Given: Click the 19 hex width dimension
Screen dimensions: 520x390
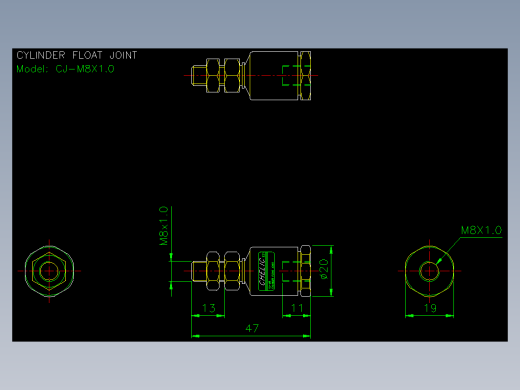Looking at the screenshot, I should 430,308.
